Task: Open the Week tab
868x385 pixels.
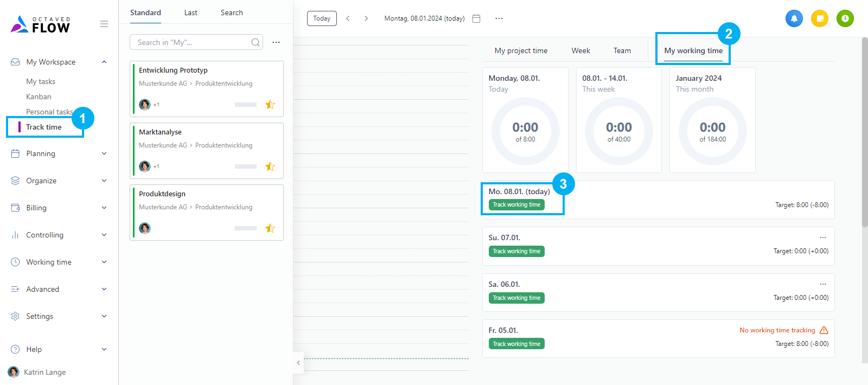Action: pyautogui.click(x=580, y=50)
